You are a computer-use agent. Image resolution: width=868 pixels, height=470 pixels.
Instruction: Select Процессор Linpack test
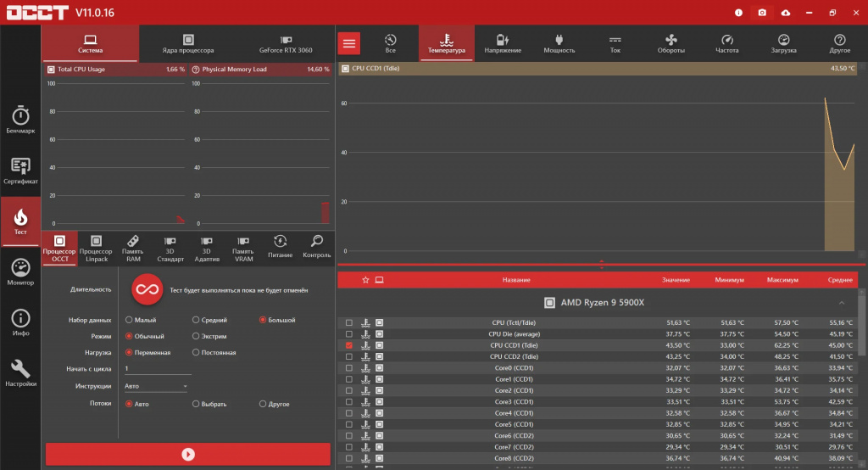(96, 249)
